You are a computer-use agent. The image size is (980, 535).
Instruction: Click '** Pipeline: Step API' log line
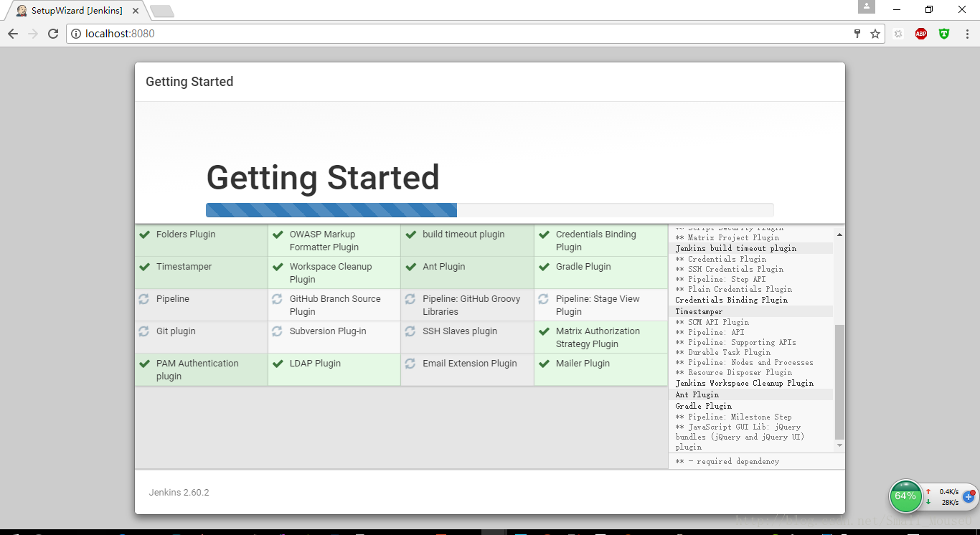[721, 279]
